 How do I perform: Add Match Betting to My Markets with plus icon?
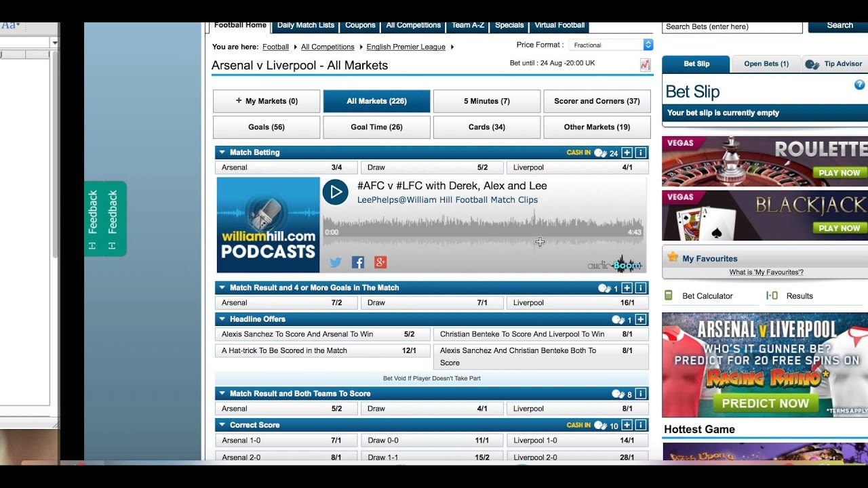(627, 152)
